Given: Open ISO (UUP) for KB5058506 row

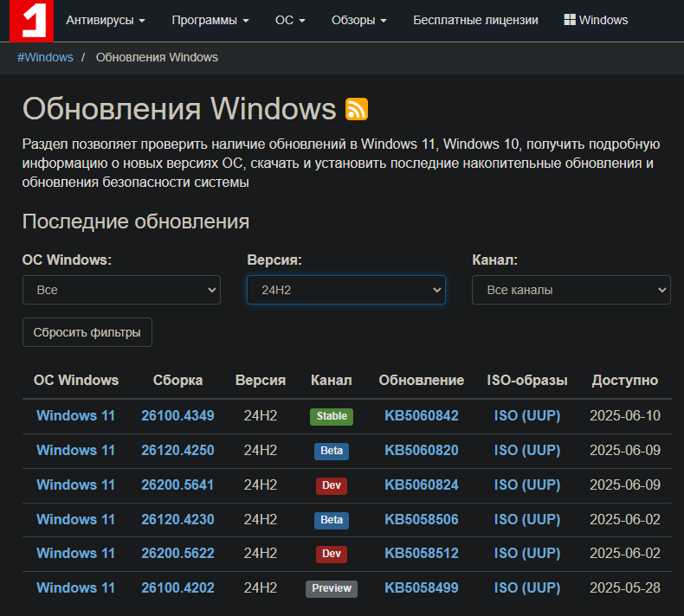Looking at the screenshot, I should [x=527, y=520].
